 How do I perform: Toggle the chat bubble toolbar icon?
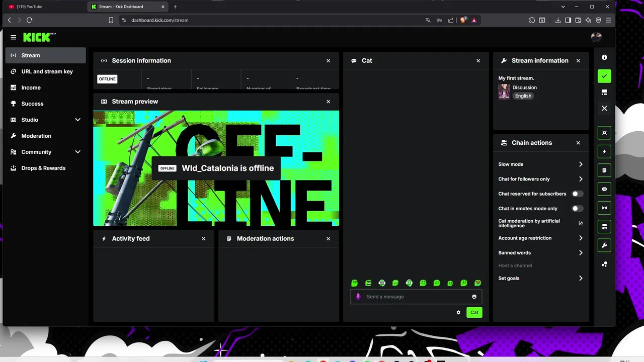[x=604, y=189]
